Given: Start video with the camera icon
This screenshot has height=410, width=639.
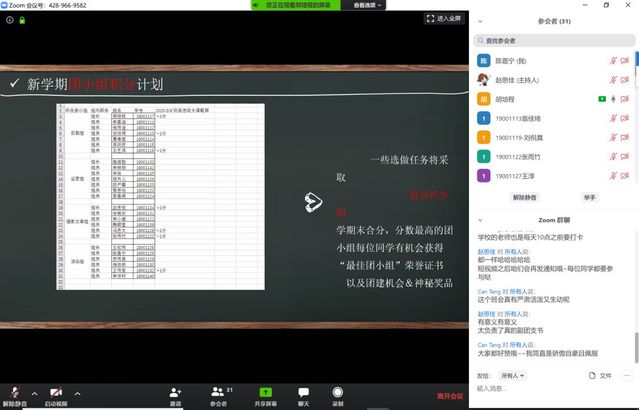Looking at the screenshot, I should click(x=56, y=392).
